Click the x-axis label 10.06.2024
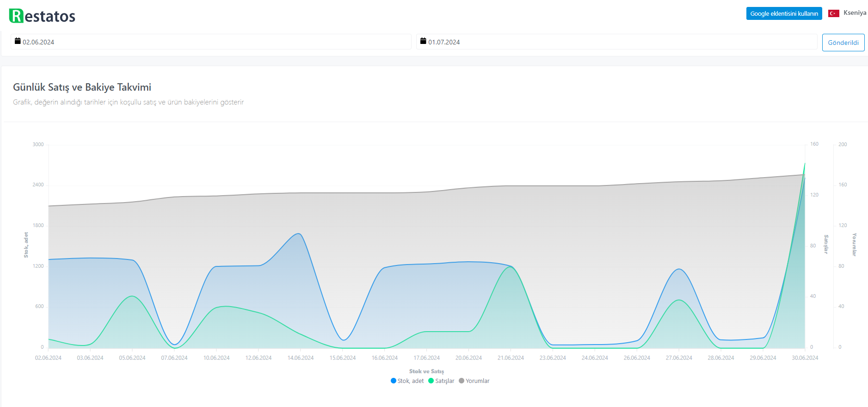 [216, 358]
